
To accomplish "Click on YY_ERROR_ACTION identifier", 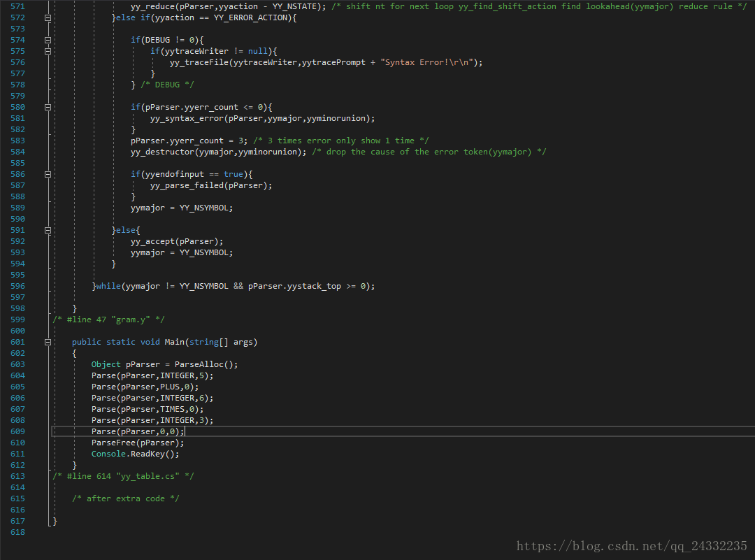I will [250, 17].
